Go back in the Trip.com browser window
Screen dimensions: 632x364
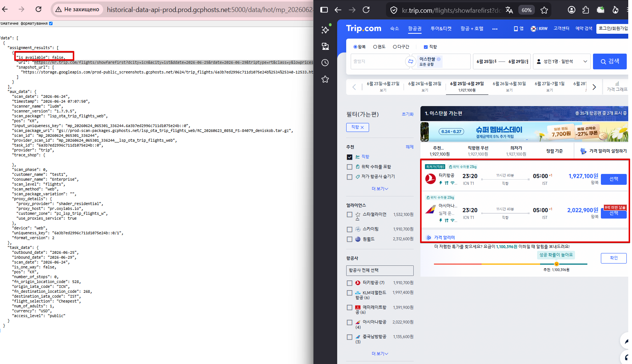click(338, 10)
